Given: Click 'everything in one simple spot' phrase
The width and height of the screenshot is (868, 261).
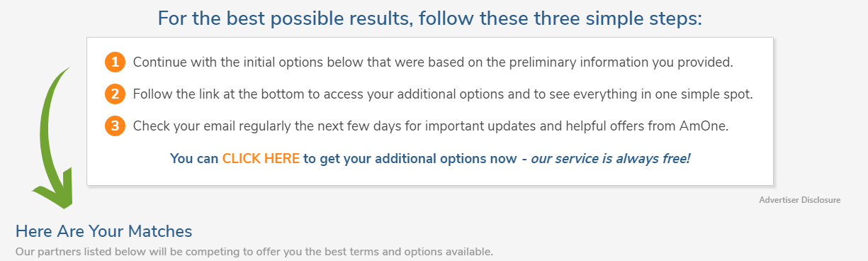Looking at the screenshot, I should [x=671, y=94].
